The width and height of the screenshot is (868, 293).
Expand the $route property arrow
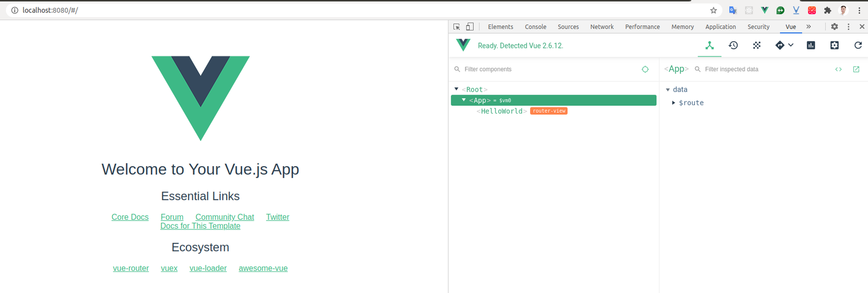click(673, 103)
